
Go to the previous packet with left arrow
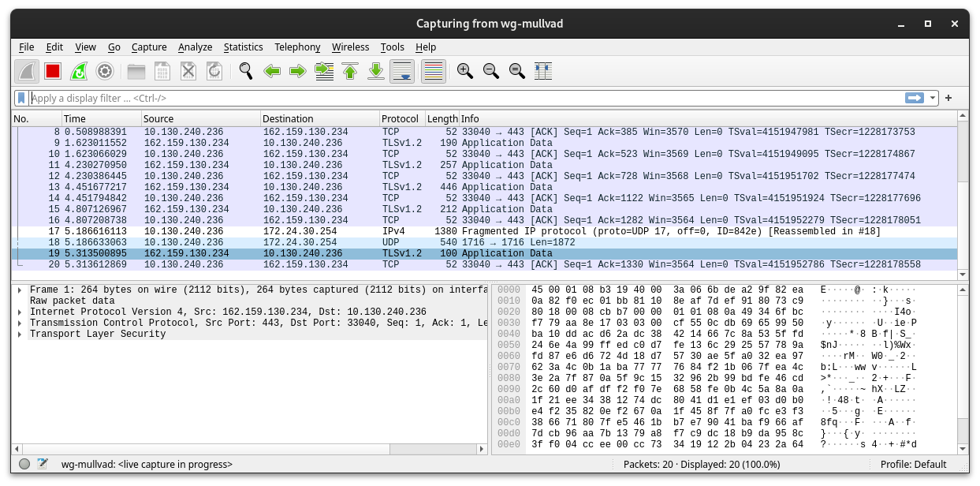tap(272, 72)
